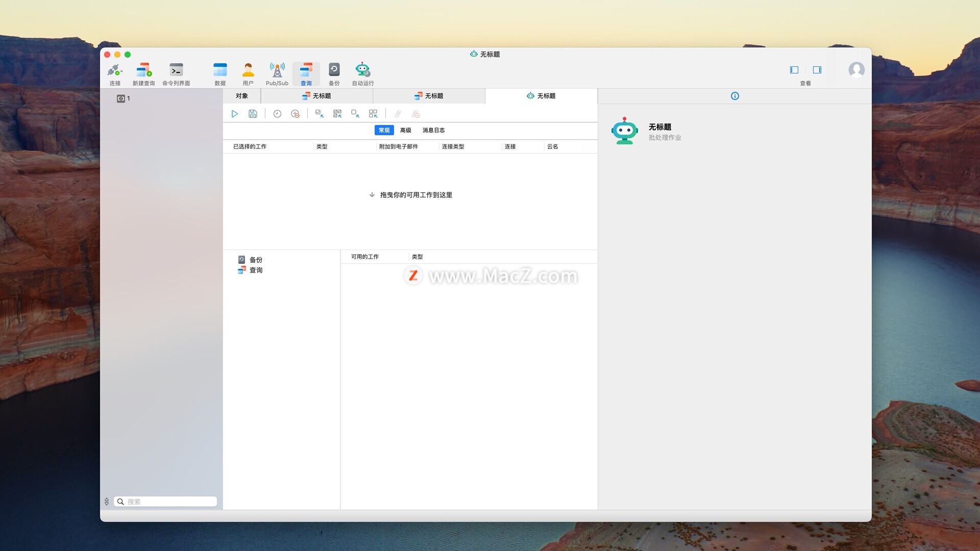Click the user avatar account button
This screenshot has width=980, height=551.
[856, 69]
